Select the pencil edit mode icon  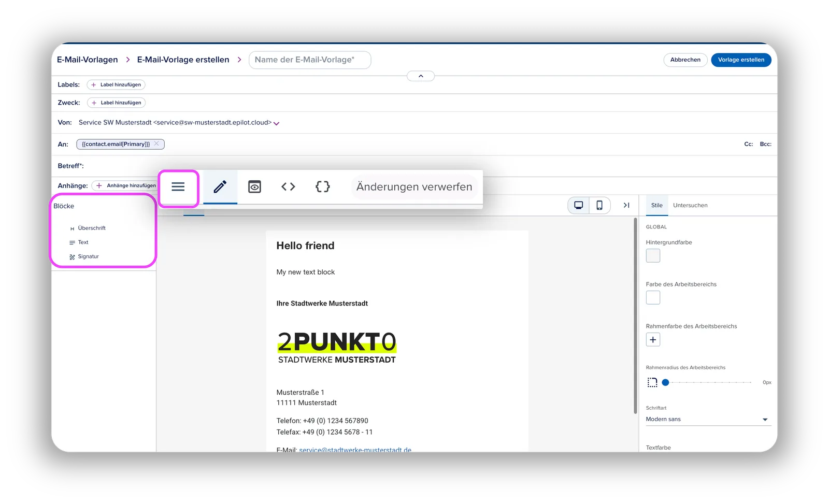[x=220, y=186]
